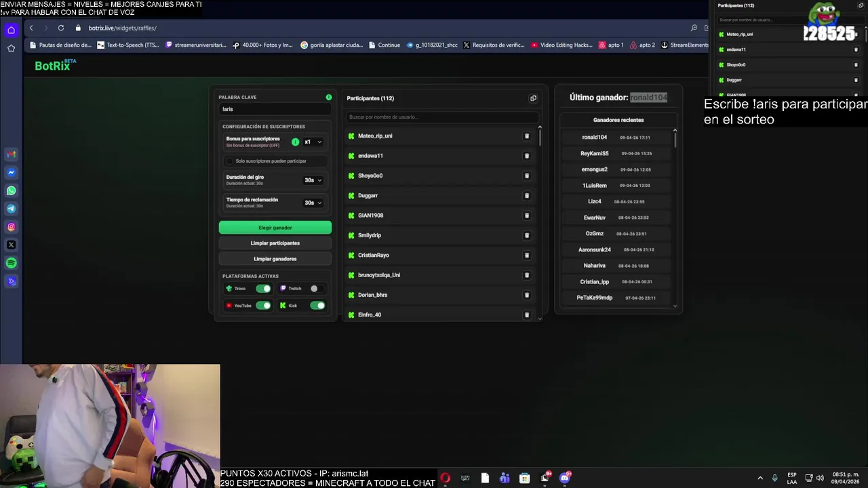
Task: Open Spotify in the Opera sidebar
Action: (x=11, y=263)
